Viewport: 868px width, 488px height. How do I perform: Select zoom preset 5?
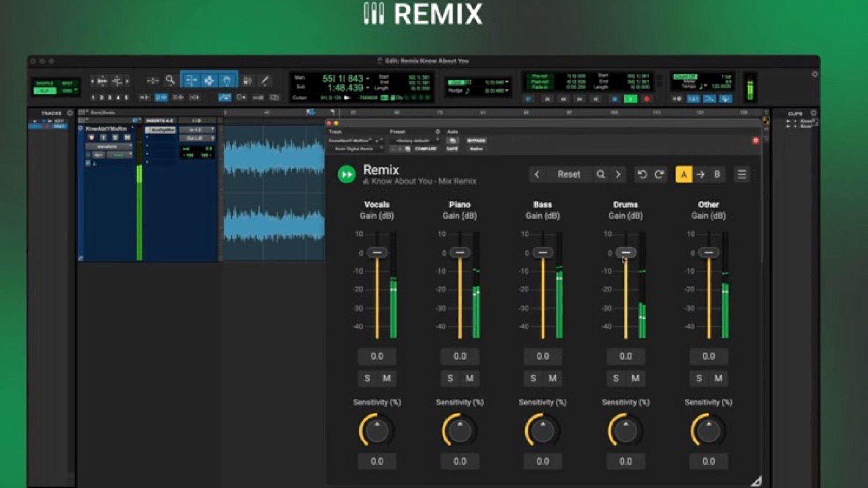point(126,97)
